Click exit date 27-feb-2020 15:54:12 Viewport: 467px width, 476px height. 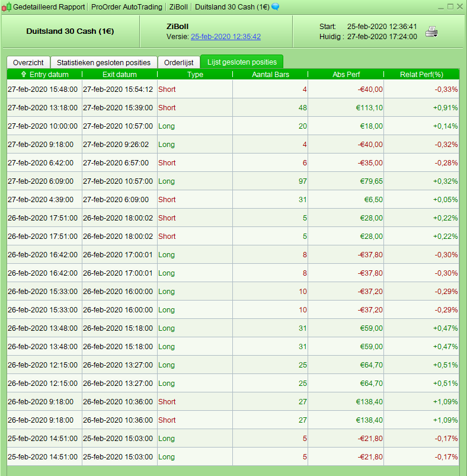pos(118,90)
